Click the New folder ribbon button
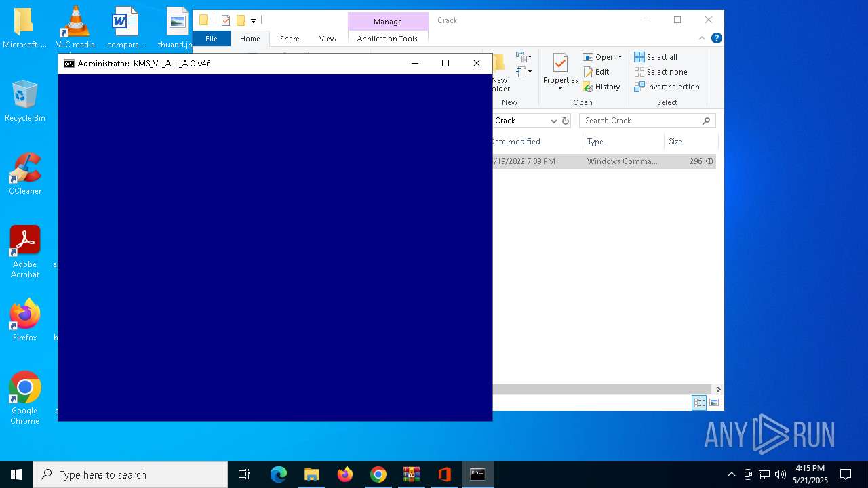Image resolution: width=868 pixels, height=488 pixels. (501, 73)
